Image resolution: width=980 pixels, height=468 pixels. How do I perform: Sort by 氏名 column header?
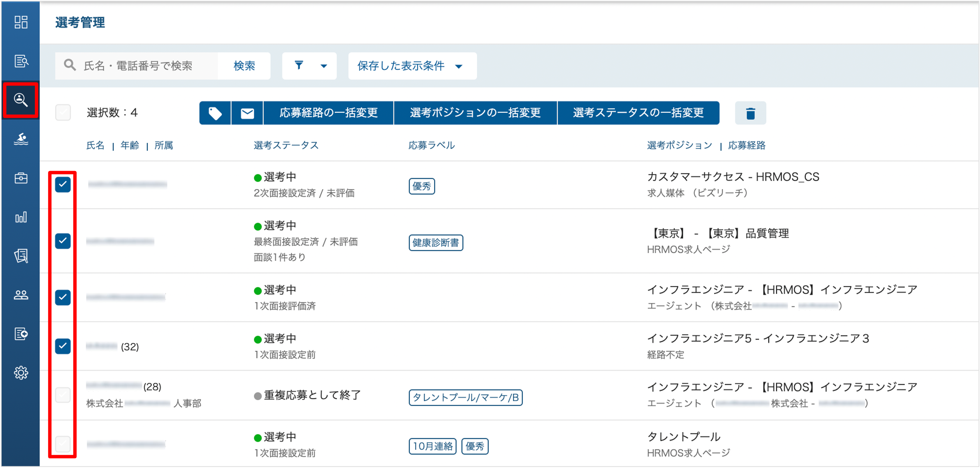(95, 145)
